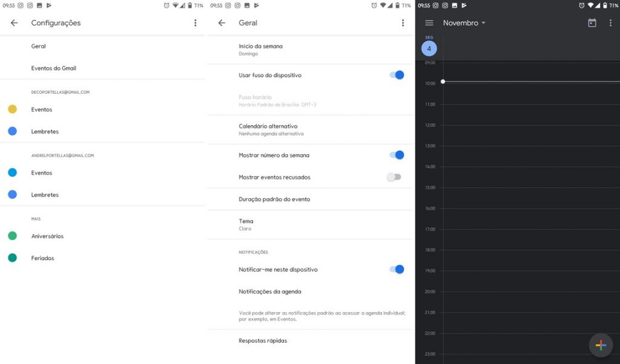
Task: Select day 4 circle in calendar header
Action: 429,48
